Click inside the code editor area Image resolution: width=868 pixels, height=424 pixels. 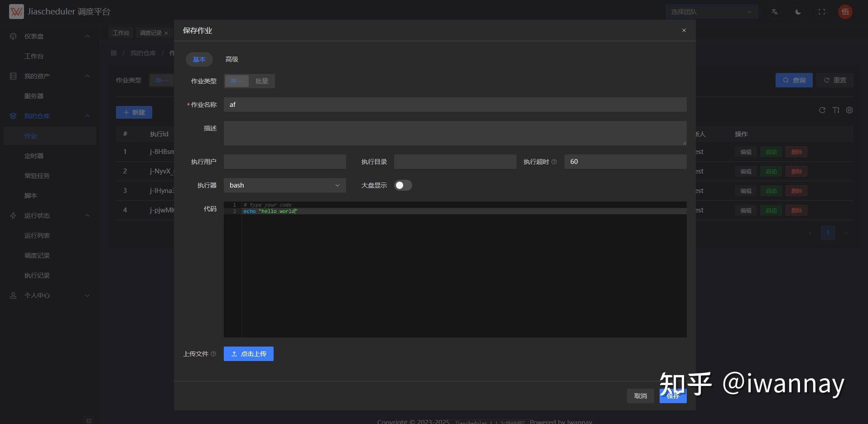coord(455,270)
